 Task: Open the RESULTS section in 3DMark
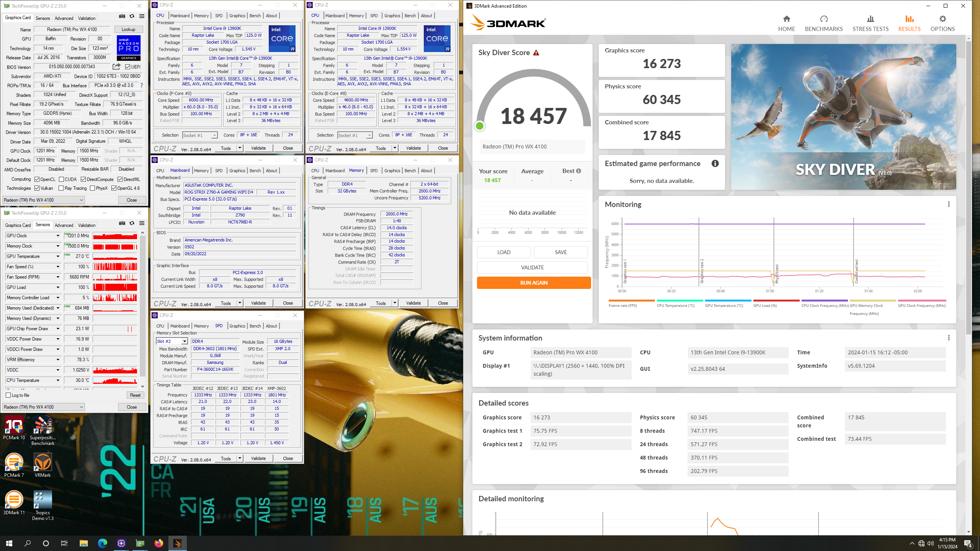click(909, 23)
